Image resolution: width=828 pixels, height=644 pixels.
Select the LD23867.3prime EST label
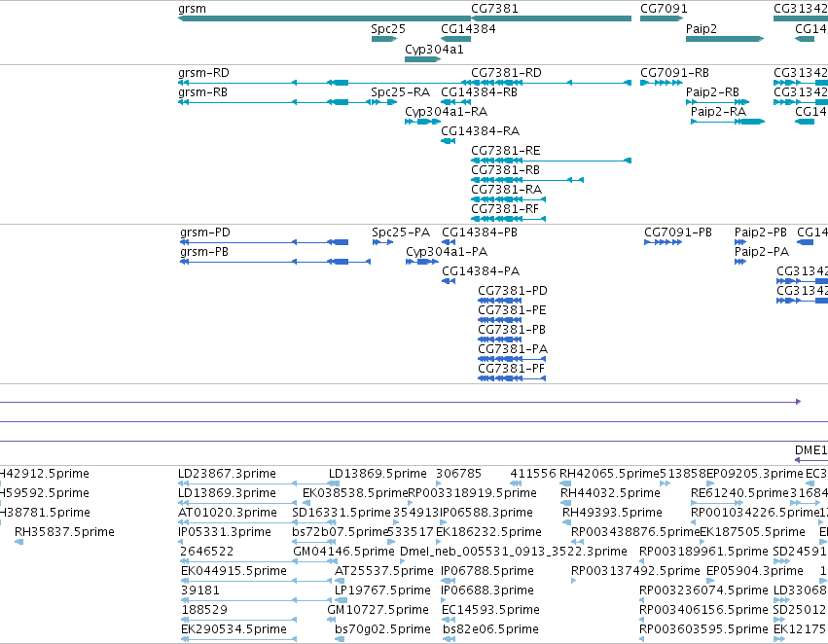tap(227, 474)
